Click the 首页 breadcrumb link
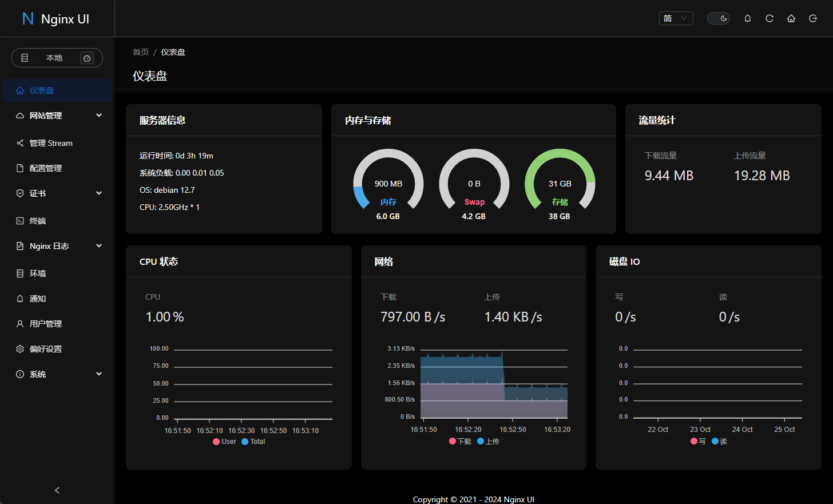 [x=141, y=52]
